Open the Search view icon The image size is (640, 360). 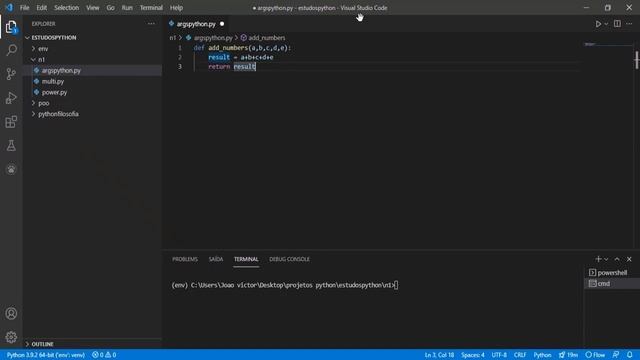coord(11,50)
